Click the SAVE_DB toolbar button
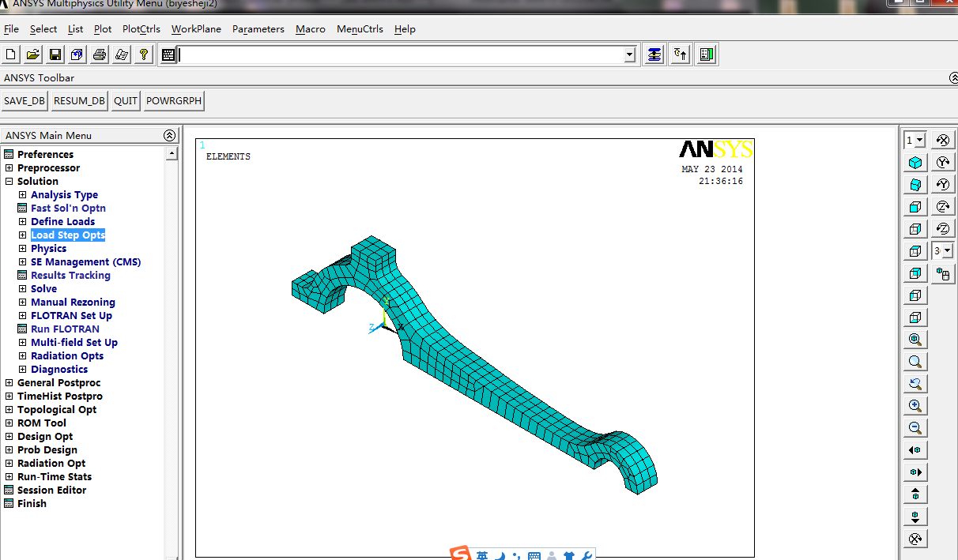 pos(25,101)
